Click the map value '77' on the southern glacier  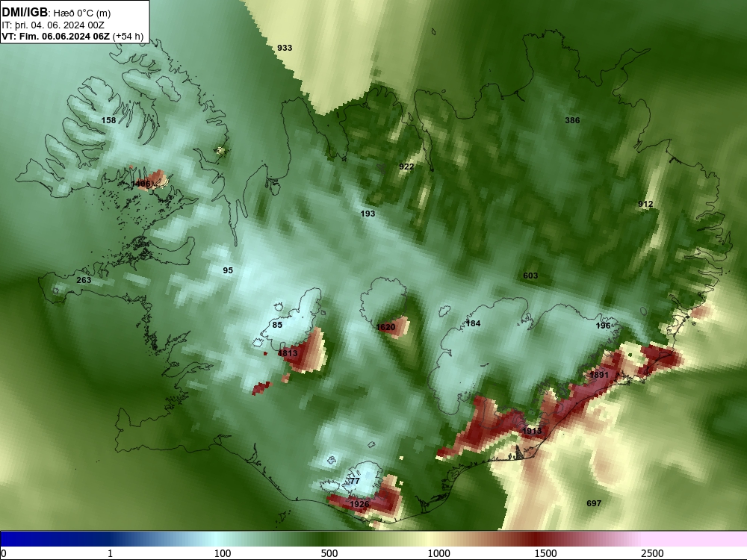[x=355, y=480]
